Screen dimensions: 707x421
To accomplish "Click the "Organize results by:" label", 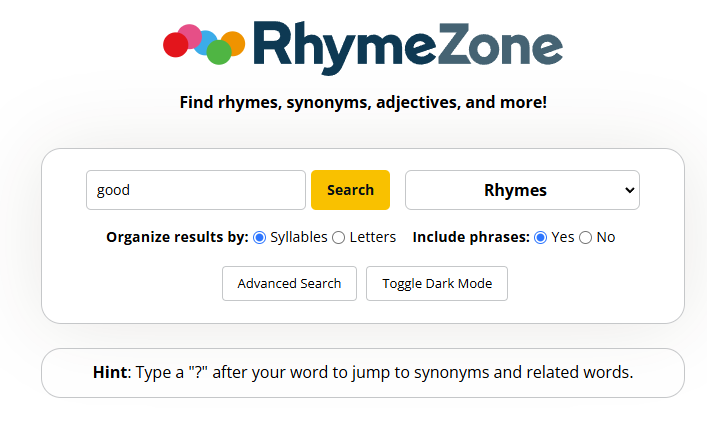I will (177, 237).
